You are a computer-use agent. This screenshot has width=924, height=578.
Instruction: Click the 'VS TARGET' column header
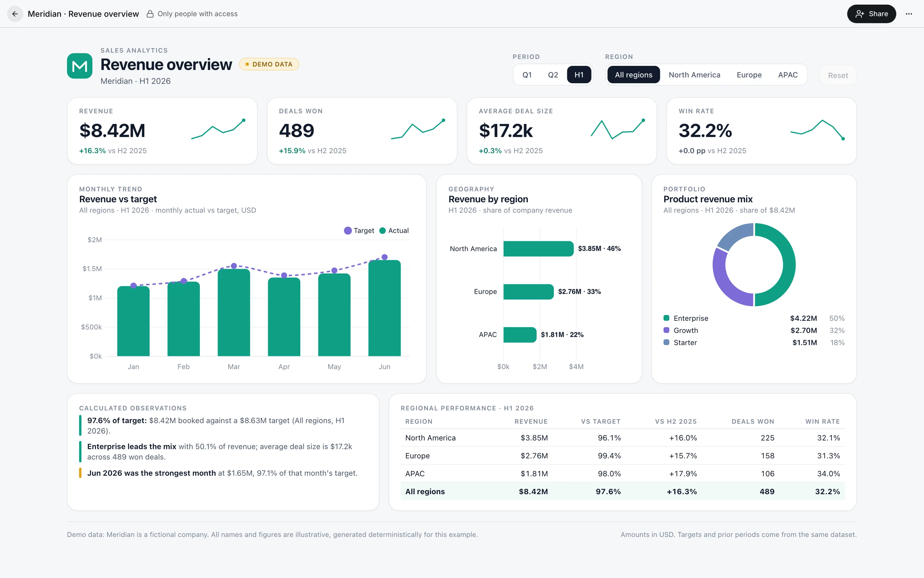(601, 421)
